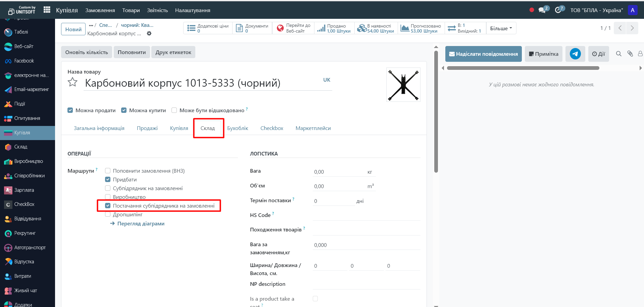Uncheck the 'Можна продати' checkbox
This screenshot has height=307, width=644.
[x=70, y=110]
